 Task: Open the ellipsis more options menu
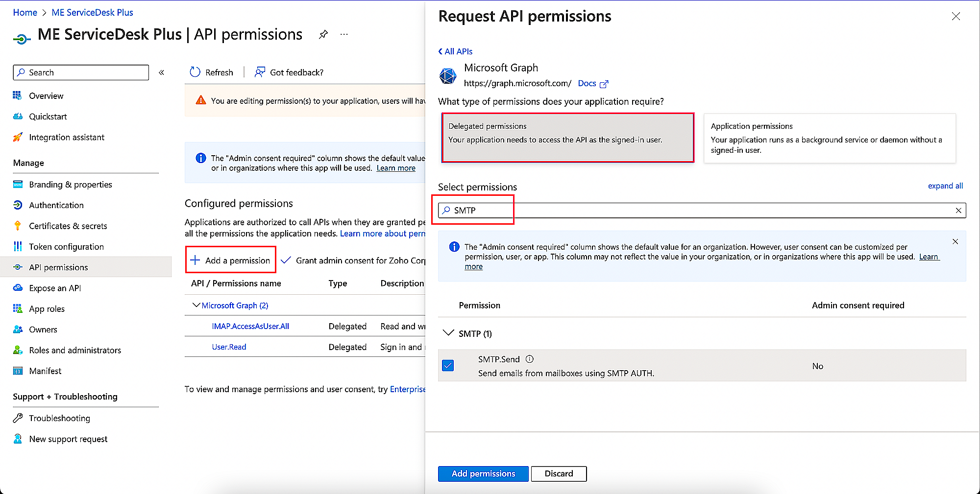point(344,35)
